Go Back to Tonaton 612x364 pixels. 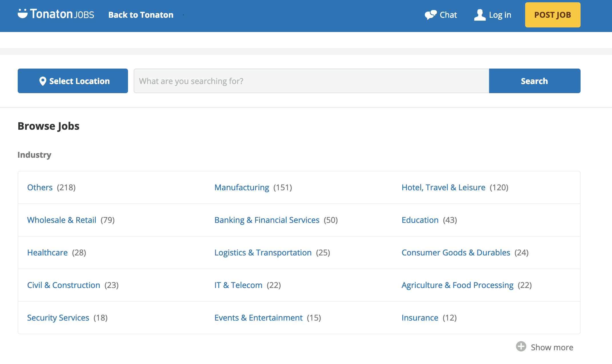tap(141, 15)
